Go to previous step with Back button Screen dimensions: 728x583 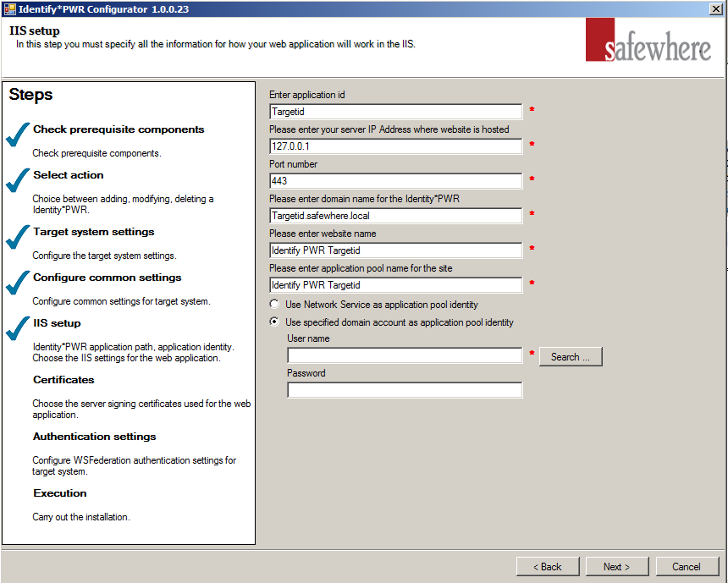coord(548,567)
